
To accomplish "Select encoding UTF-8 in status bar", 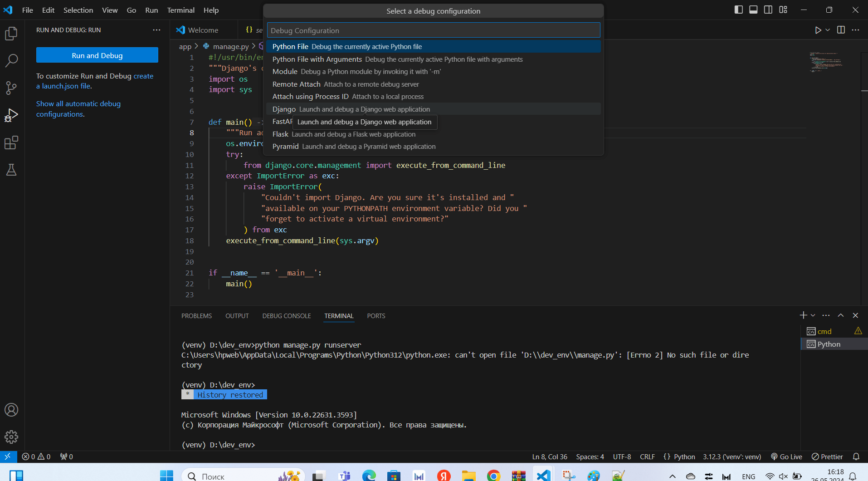I will pos(622,456).
